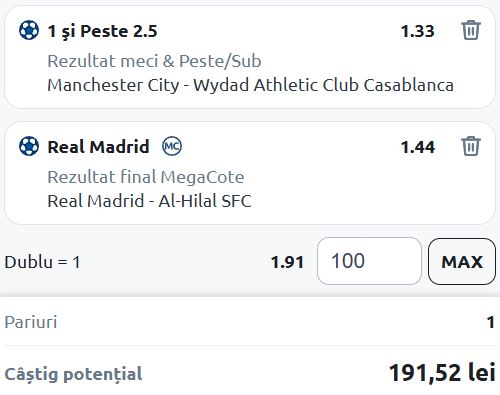
Task: Click the Pariuri count row
Action: pos(249,322)
